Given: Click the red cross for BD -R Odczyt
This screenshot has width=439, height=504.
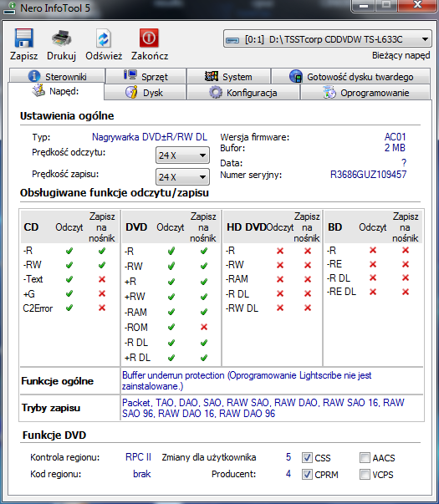Looking at the screenshot, I should tap(373, 250).
